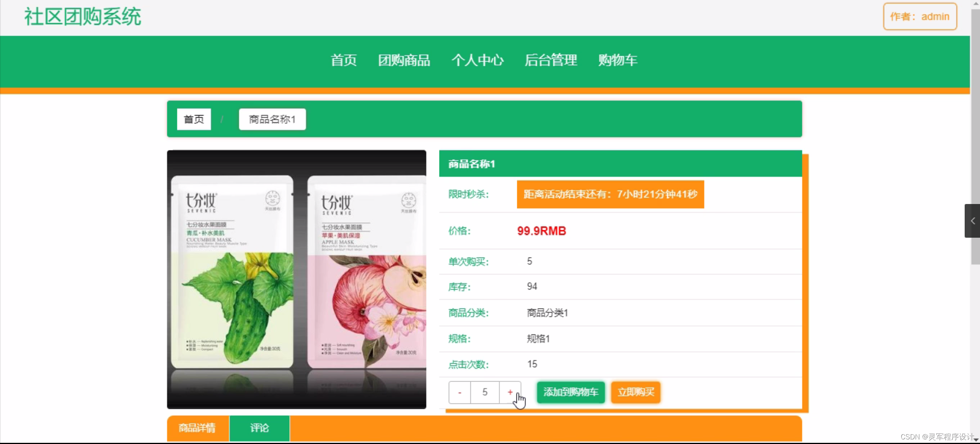
Task: Click the 商品名称1 breadcrumb item
Action: (272, 119)
